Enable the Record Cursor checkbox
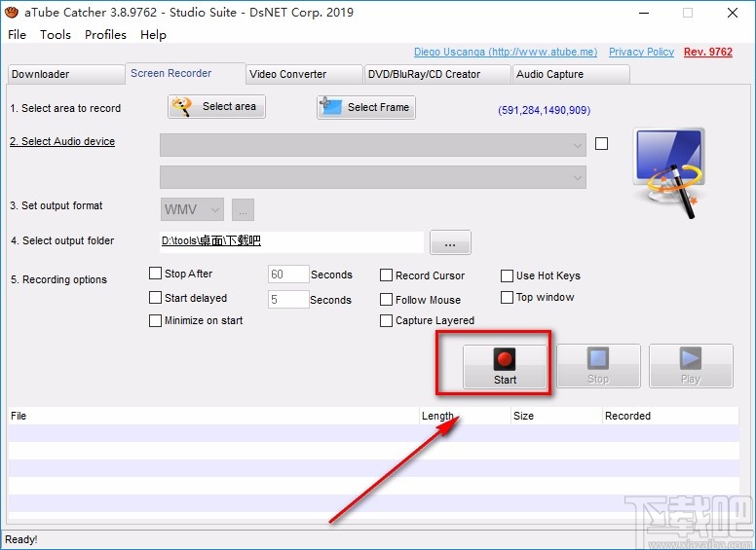The image size is (756, 550). 386,275
